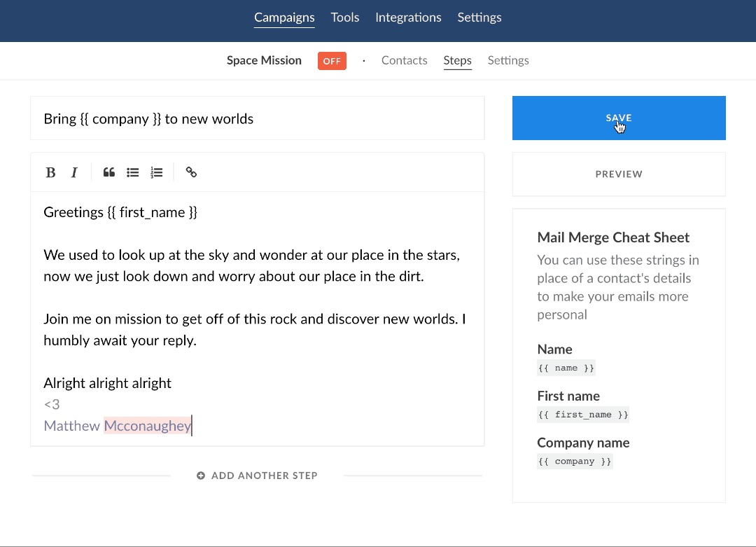Click the plus icon beside Add Another Step
This screenshot has height=547, width=756.
pos(201,476)
